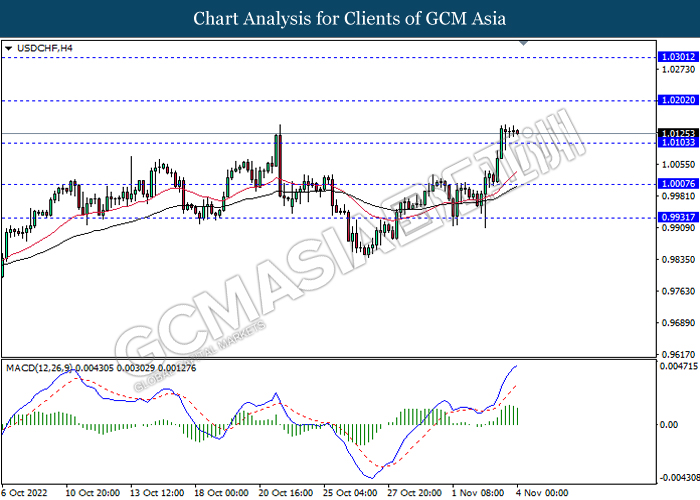Click the USDCHF,H4 chart title text
700x500 pixels.
click(x=45, y=48)
